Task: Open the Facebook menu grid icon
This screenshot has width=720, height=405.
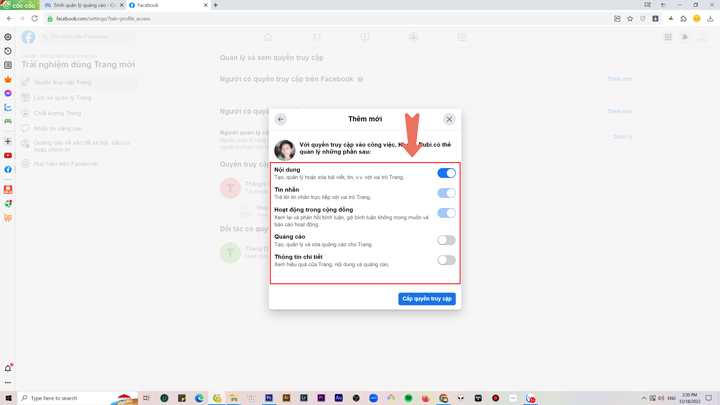Action: (668, 37)
